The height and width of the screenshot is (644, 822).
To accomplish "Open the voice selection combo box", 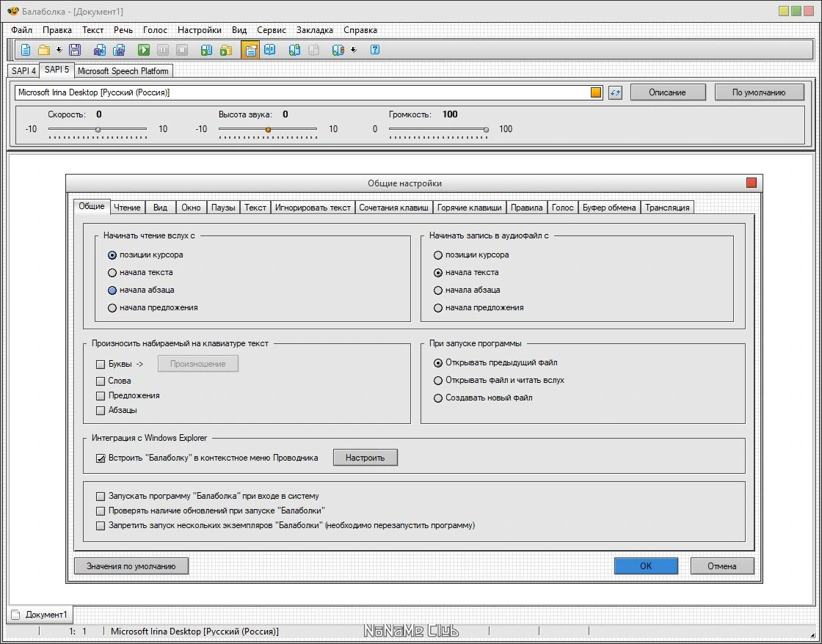I will tap(309, 92).
